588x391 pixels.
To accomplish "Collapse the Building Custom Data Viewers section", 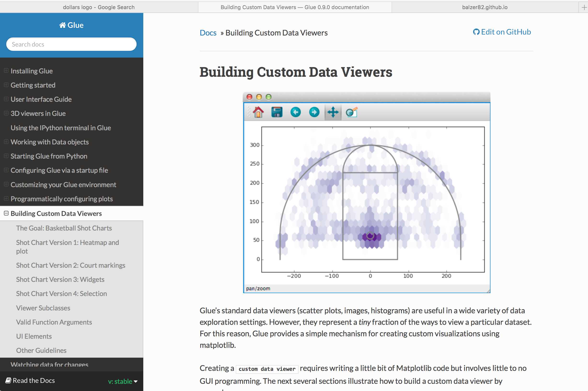I will coord(6,213).
